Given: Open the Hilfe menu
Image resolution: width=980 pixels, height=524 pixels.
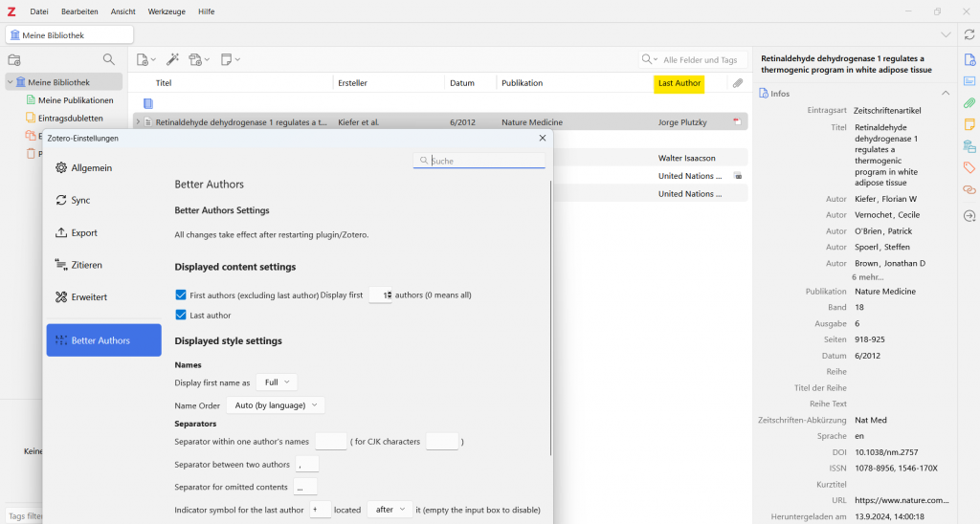Looking at the screenshot, I should 207,11.
